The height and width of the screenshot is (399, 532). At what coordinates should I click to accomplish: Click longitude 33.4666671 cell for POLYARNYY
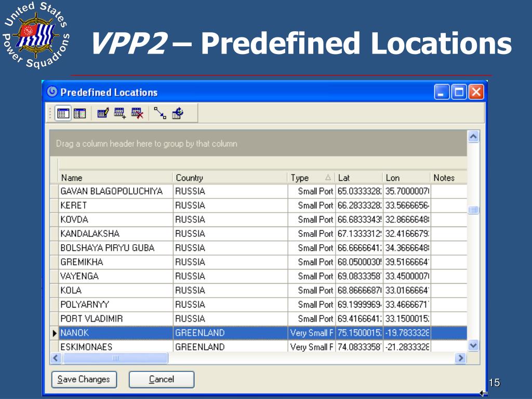(407, 304)
